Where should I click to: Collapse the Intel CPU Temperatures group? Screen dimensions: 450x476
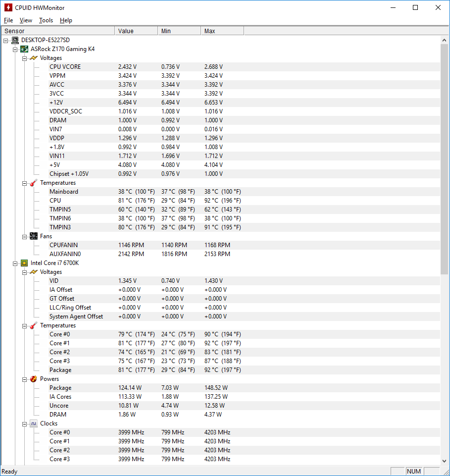(x=24, y=326)
